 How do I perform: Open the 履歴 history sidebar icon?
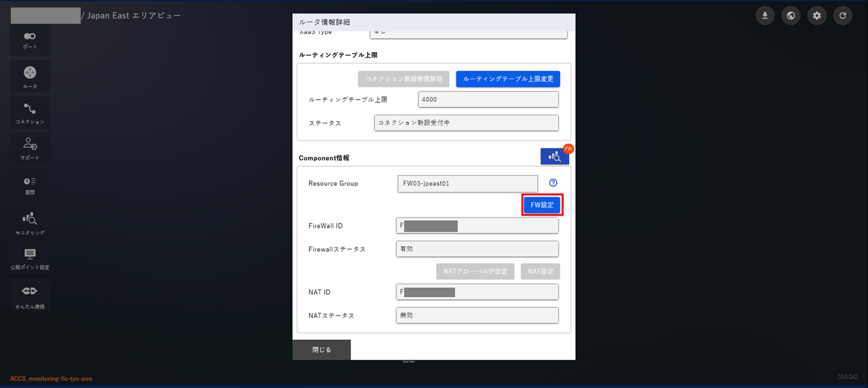click(x=30, y=185)
